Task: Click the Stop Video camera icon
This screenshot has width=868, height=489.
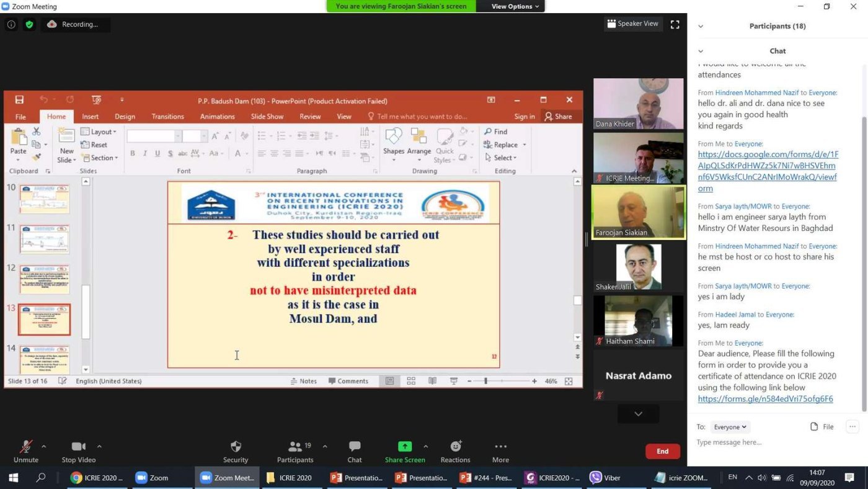Action: point(79,446)
